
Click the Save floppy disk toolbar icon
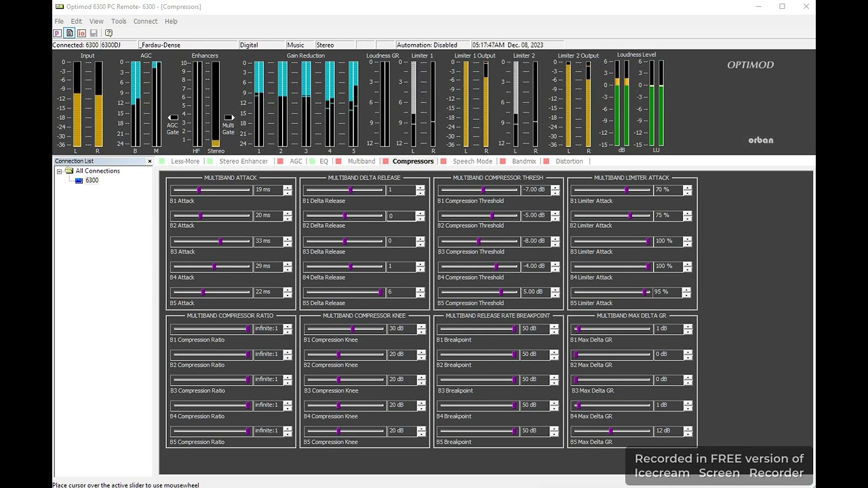(x=94, y=33)
